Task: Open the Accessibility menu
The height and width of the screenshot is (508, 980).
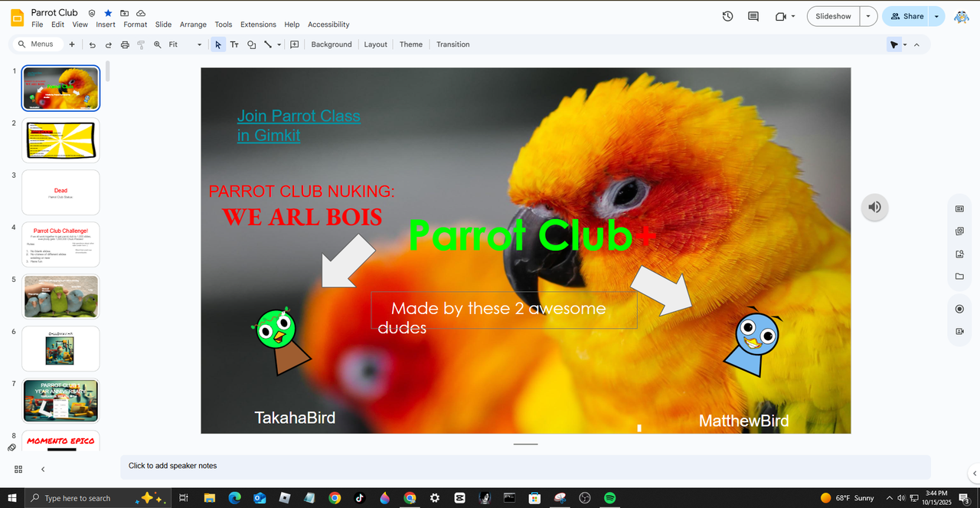Action: (328, 25)
